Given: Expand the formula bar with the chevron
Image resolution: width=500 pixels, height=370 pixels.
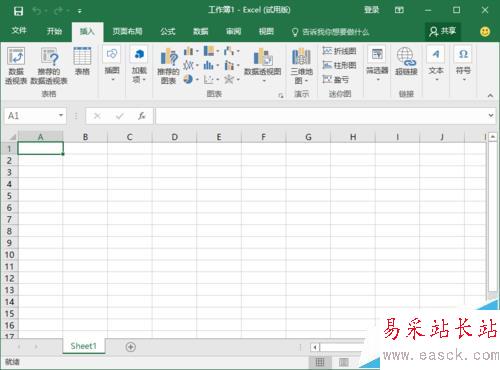Looking at the screenshot, I should [491, 115].
